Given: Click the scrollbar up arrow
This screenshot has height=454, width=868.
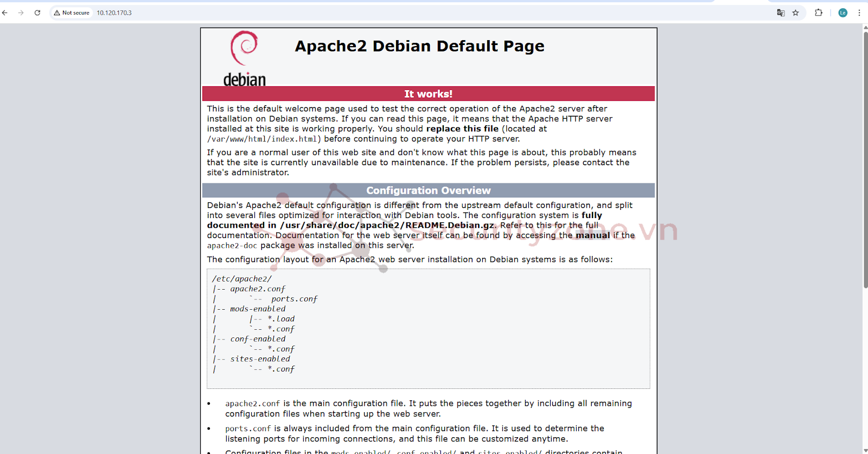Looking at the screenshot, I should (865, 27).
